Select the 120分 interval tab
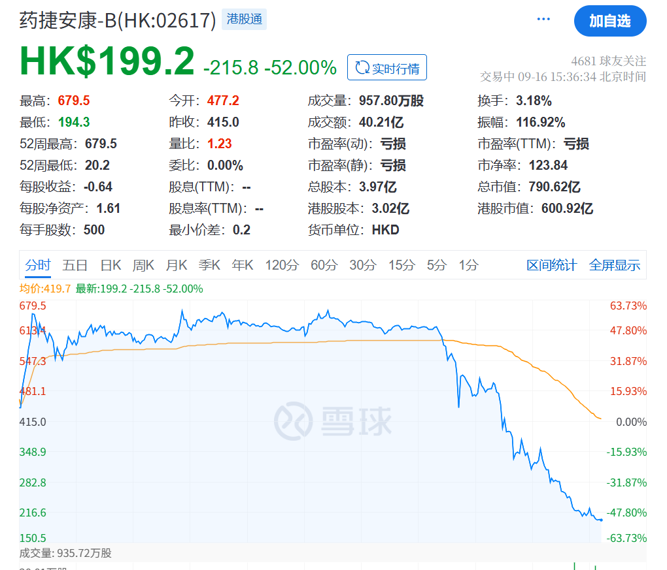This screenshot has height=570, width=667. [282, 265]
